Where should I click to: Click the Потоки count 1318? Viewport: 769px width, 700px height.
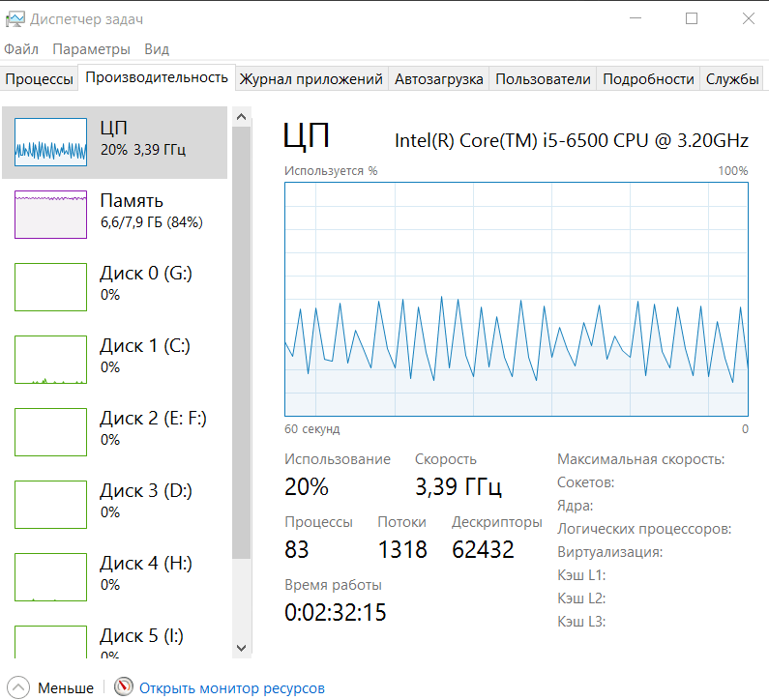(402, 549)
